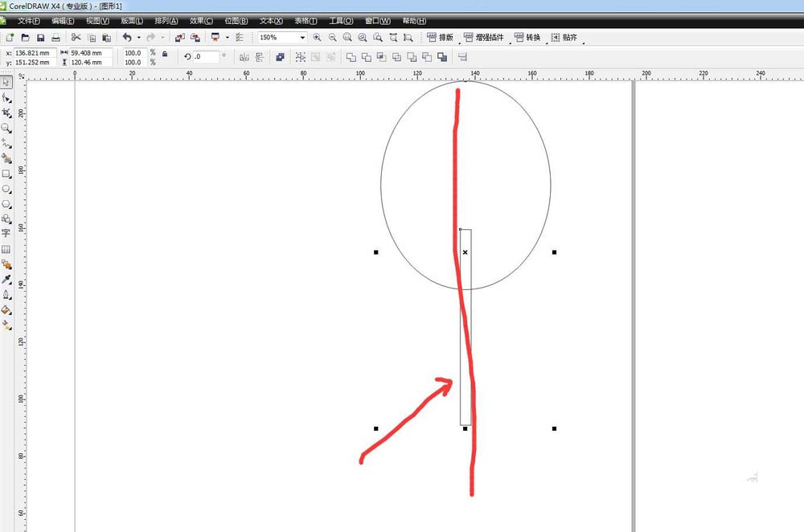Select the Smart fill tool
This screenshot has height=532, width=804.
pos(6,159)
